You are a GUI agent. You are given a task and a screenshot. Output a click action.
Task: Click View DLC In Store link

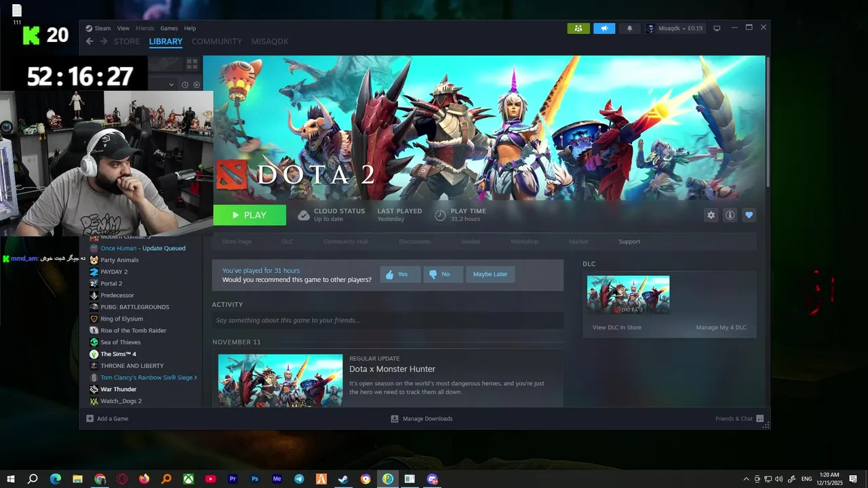(x=616, y=327)
